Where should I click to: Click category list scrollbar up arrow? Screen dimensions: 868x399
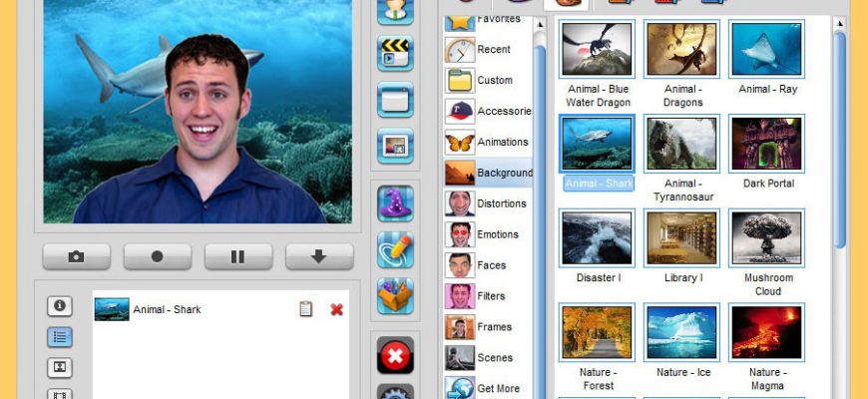[x=540, y=24]
